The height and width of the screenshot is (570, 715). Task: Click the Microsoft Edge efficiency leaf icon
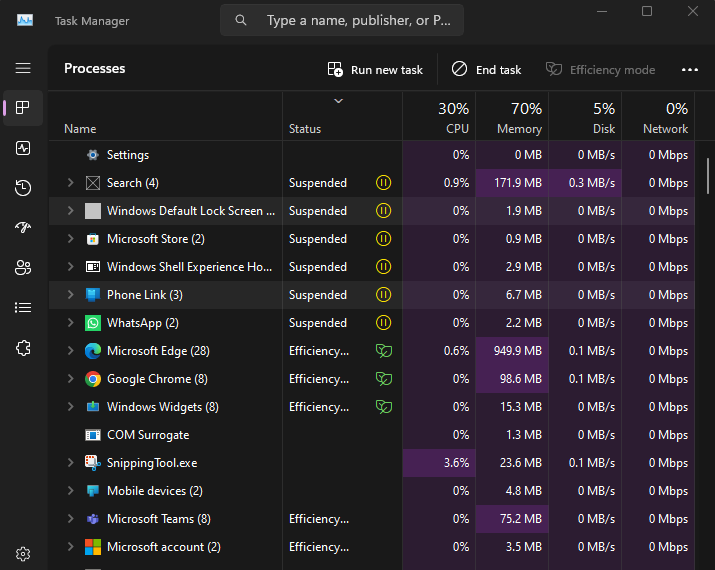(384, 351)
